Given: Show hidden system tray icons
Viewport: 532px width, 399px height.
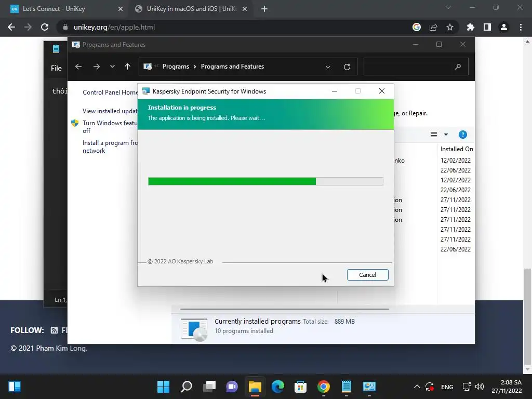Looking at the screenshot, I should click(417, 387).
